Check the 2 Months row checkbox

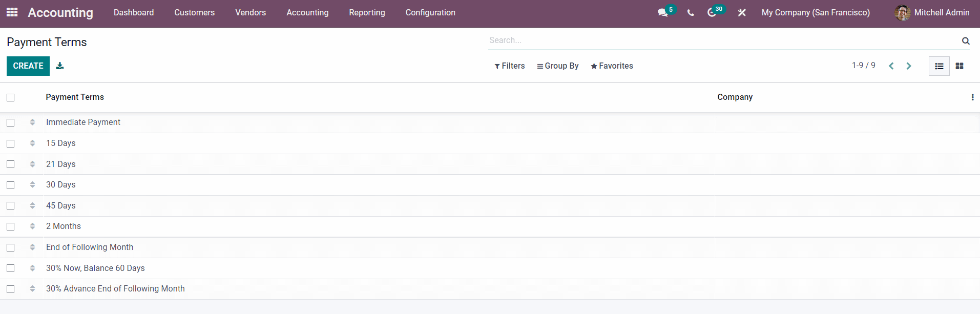tap(11, 226)
